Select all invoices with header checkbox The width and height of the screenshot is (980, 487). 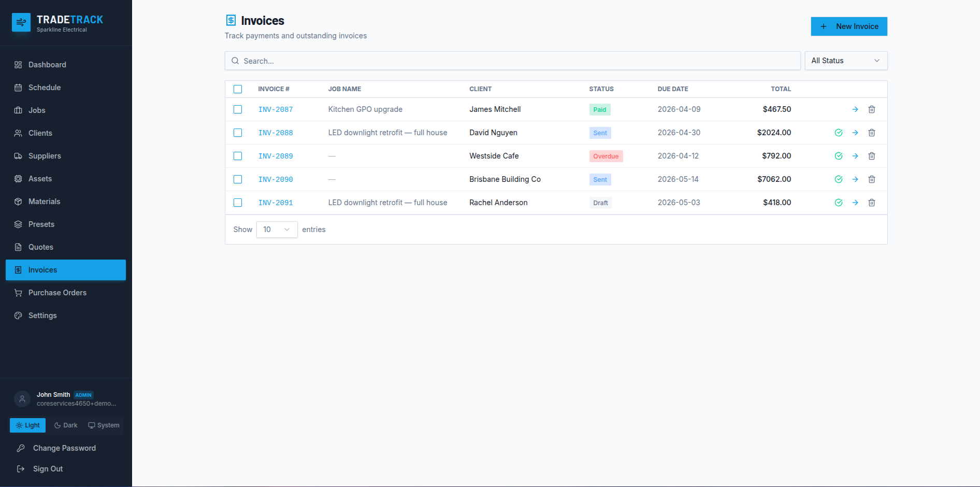238,89
